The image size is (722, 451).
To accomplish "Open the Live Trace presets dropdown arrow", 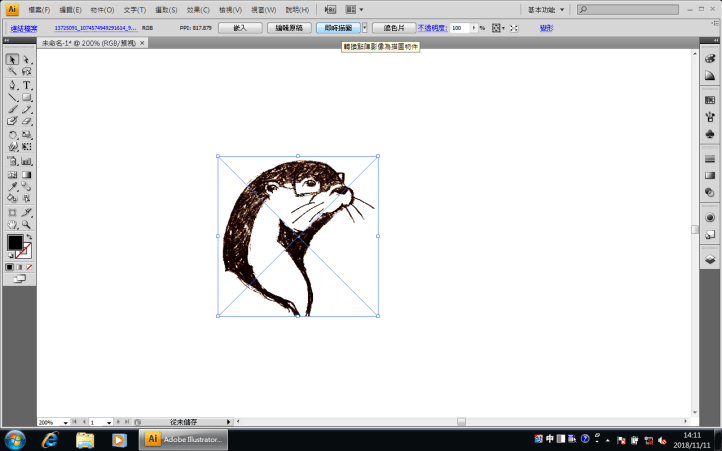I will [365, 28].
